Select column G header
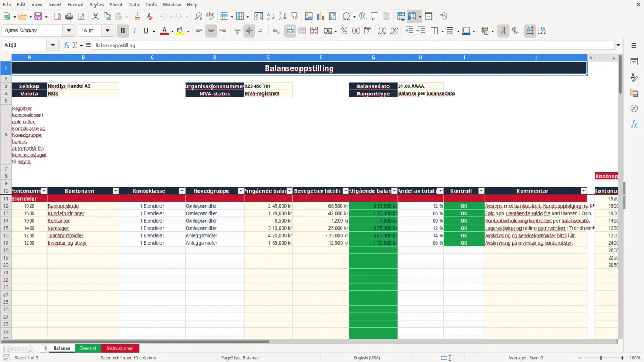 click(374, 57)
